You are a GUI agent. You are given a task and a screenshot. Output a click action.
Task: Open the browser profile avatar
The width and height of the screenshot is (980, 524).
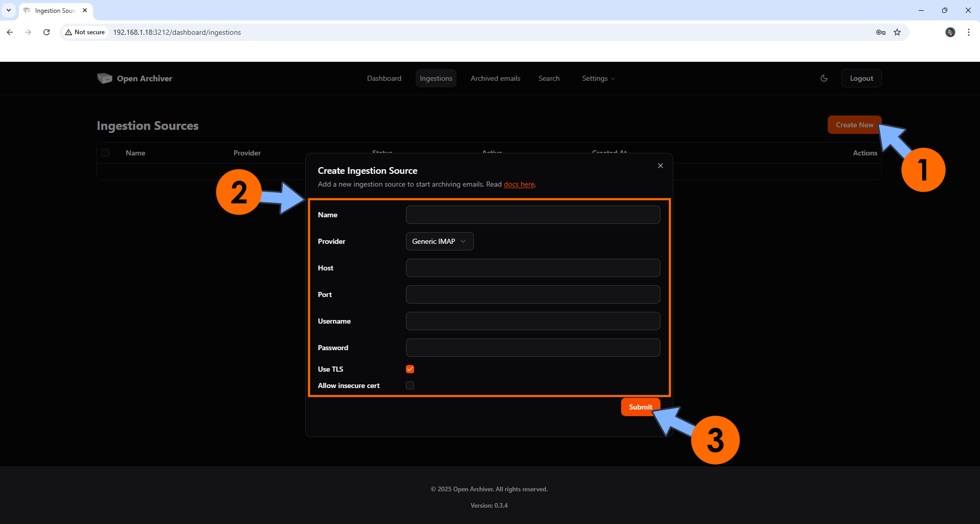click(950, 32)
